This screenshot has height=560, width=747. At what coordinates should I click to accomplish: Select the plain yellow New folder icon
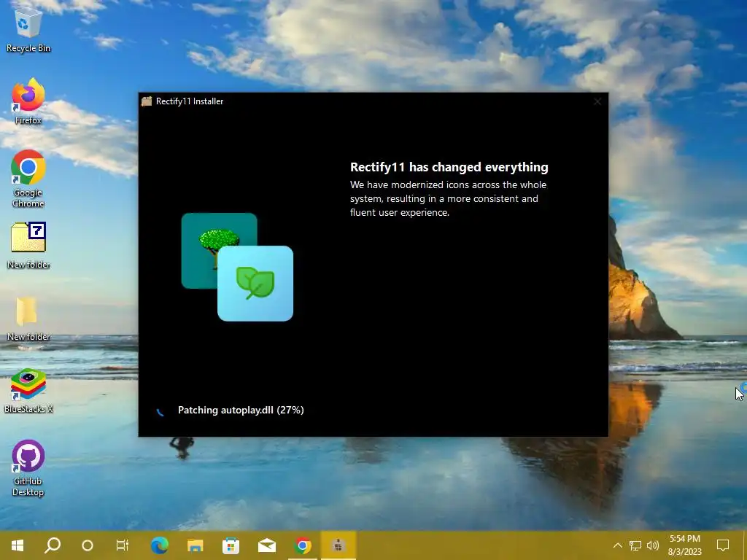click(28, 318)
